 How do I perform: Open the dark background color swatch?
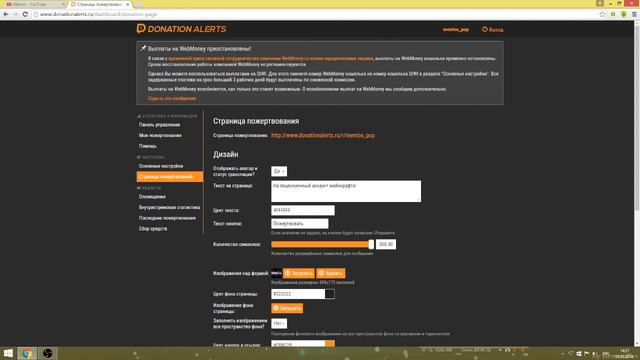point(330,294)
